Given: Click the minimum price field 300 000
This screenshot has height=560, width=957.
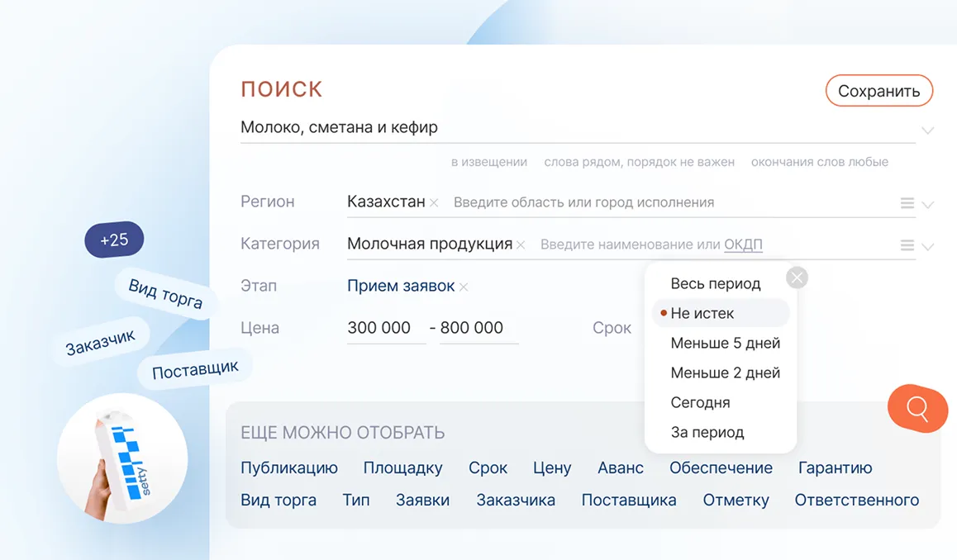Looking at the screenshot, I should coord(379,328).
